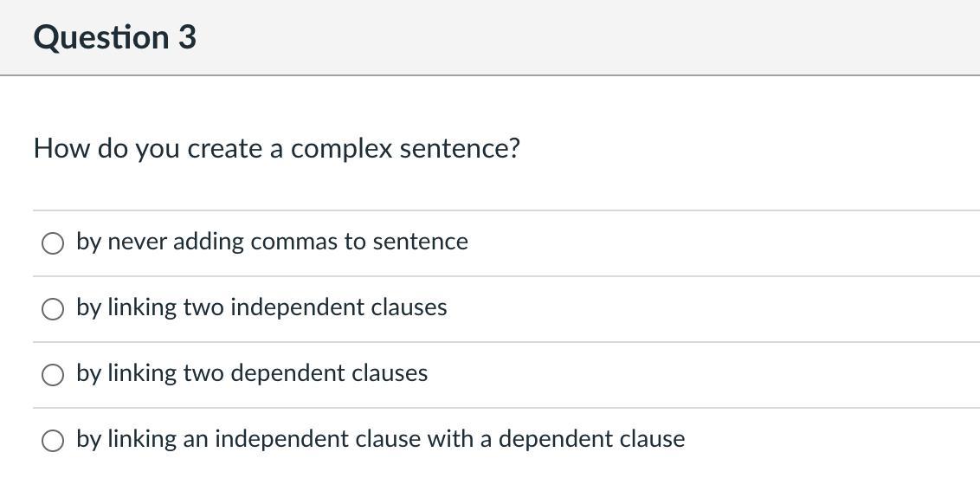Mark the "by linking two dependent clauses" radio button
Image resolution: width=980 pixels, height=504 pixels.
[53, 375]
